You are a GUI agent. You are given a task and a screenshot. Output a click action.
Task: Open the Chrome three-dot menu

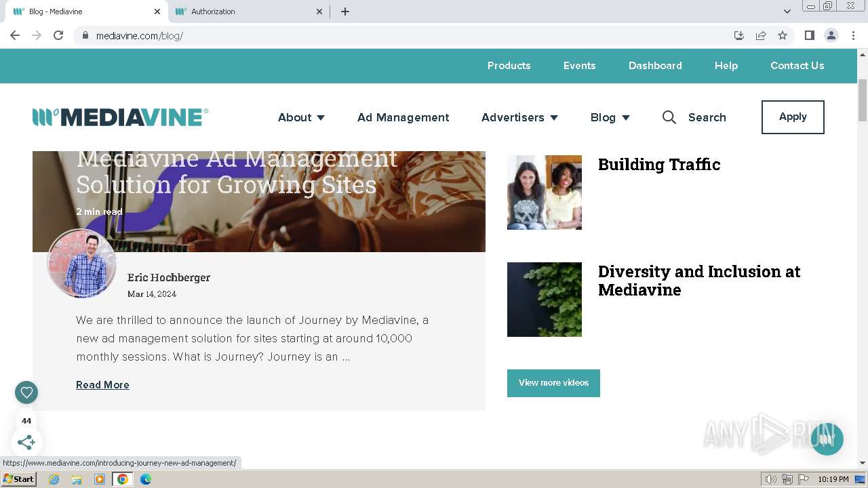point(853,35)
